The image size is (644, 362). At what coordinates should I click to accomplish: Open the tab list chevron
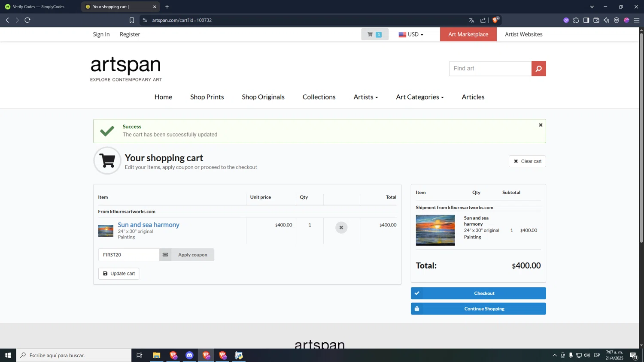point(592,6)
